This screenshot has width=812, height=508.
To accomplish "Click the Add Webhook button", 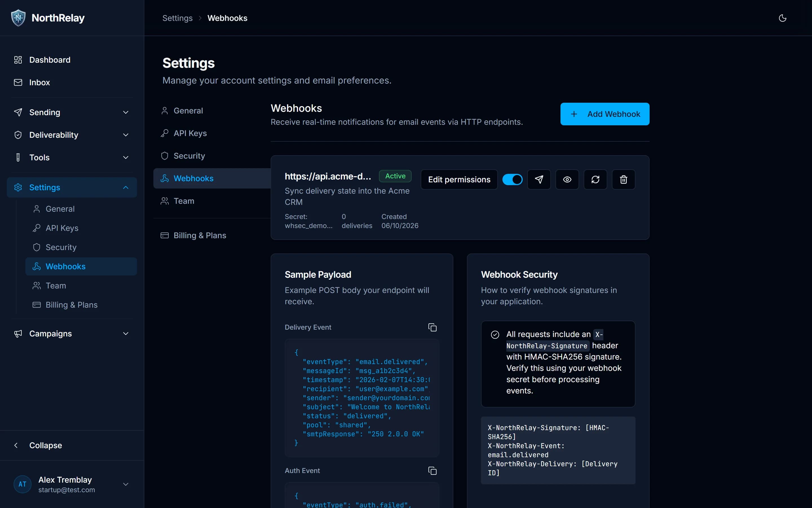I will point(605,114).
